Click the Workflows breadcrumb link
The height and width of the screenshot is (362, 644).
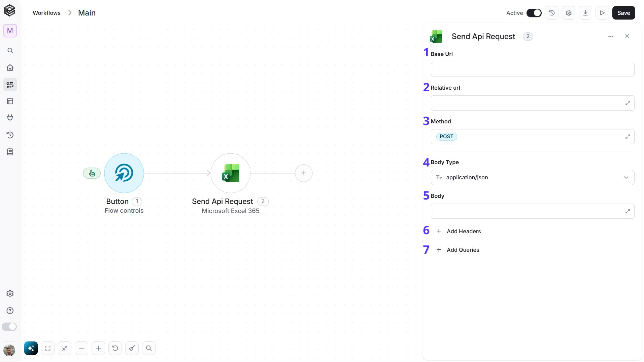[46, 13]
